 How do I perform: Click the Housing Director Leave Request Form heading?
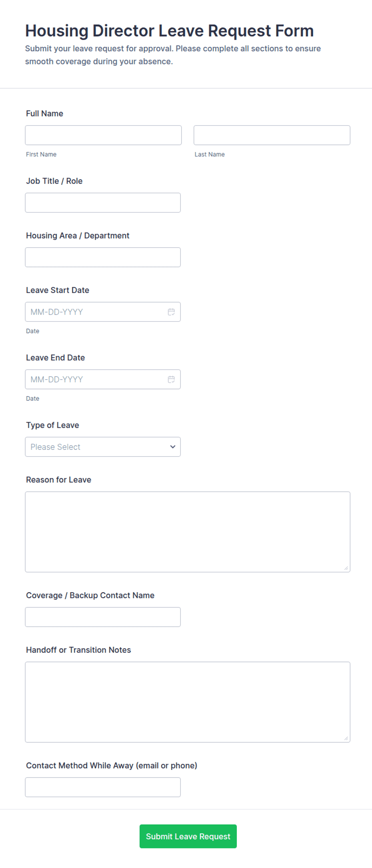(170, 31)
